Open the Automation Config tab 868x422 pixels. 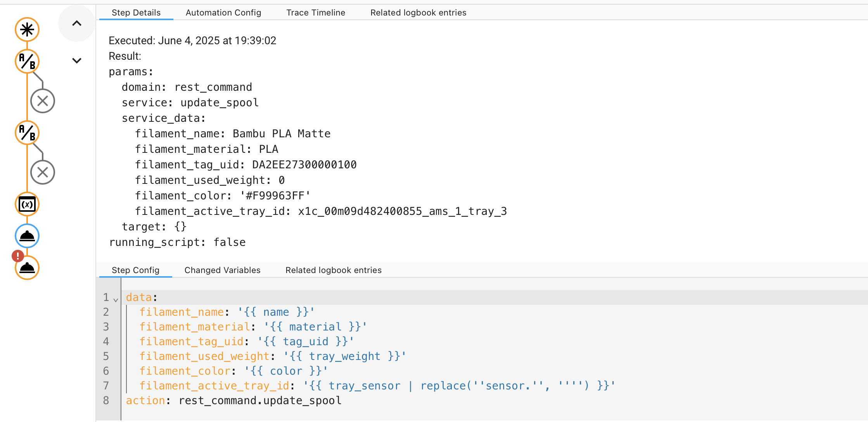[x=223, y=12]
